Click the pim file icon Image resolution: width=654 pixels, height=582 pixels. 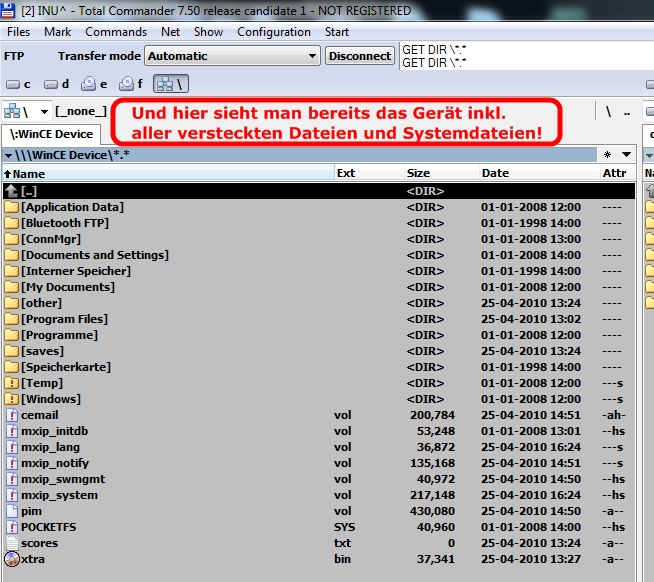click(13, 511)
